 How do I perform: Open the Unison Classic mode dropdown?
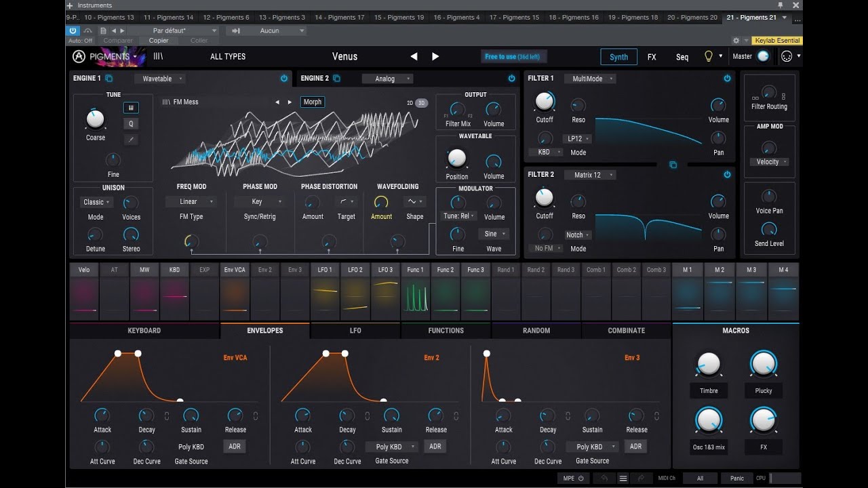click(x=96, y=202)
